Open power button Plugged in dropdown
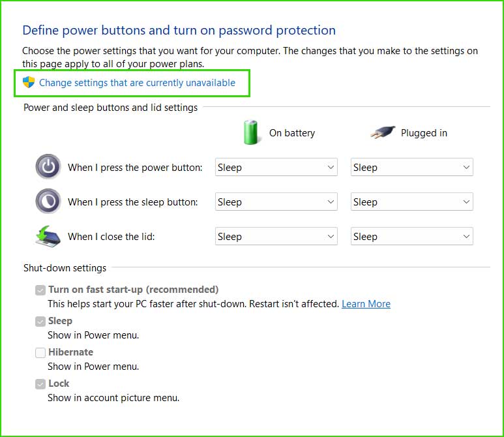The height and width of the screenshot is (437, 504). [412, 167]
